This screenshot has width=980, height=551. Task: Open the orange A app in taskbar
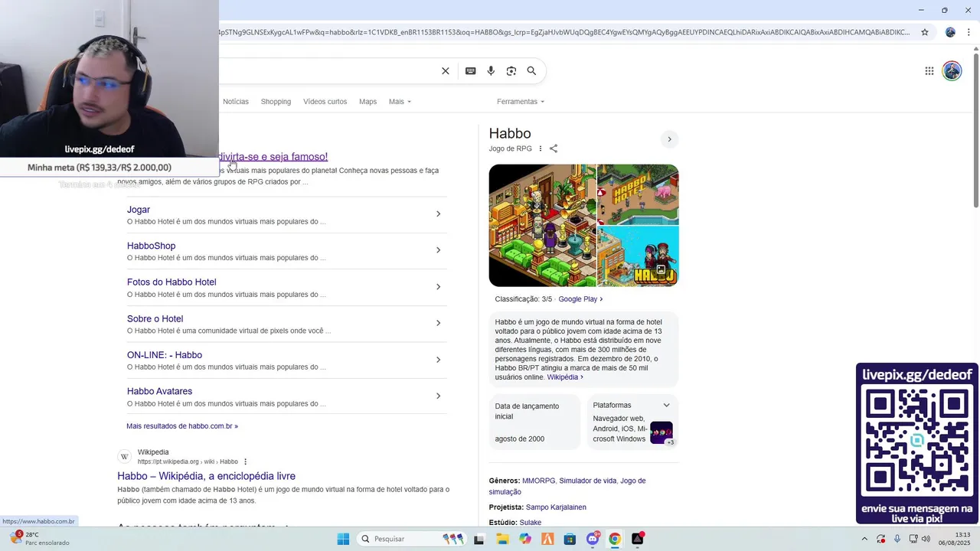(547, 539)
